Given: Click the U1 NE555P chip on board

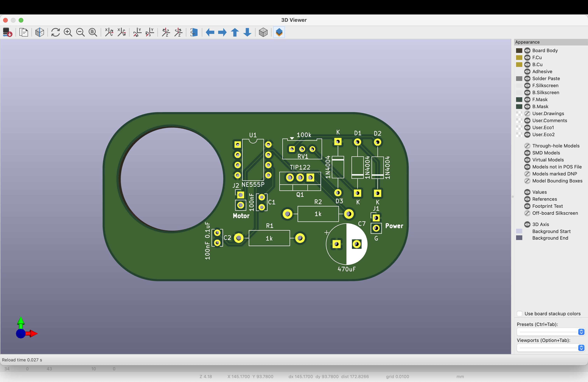Looking at the screenshot, I should click(x=253, y=160).
